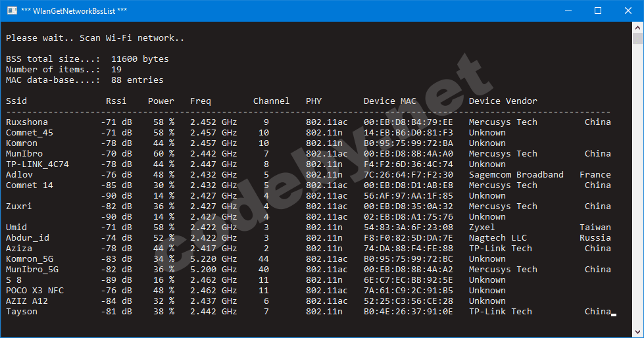Click the vertical scrollbar thumb
Viewport: 644px width, 338px height.
(x=637, y=38)
